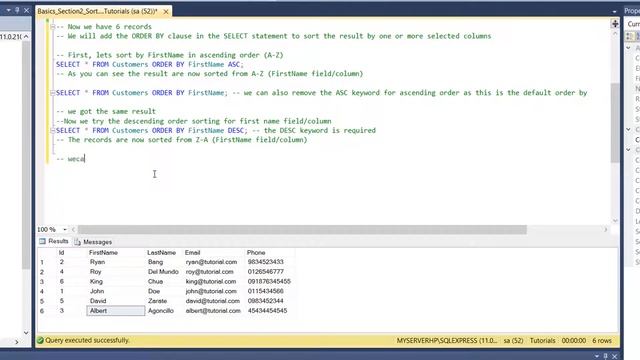Switch to the Messages tab

coord(93,242)
